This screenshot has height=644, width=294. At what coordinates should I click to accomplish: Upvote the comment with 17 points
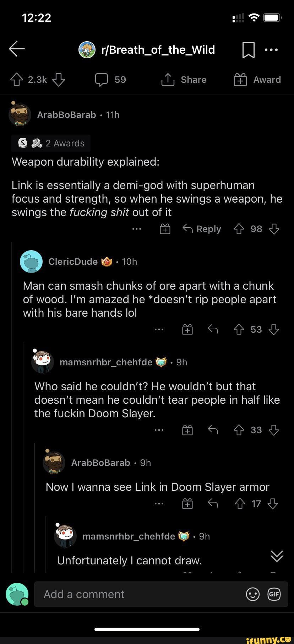coord(240,503)
